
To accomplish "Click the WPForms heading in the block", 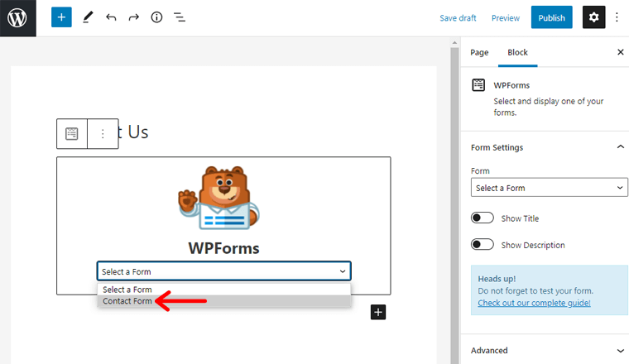I will pos(223,248).
